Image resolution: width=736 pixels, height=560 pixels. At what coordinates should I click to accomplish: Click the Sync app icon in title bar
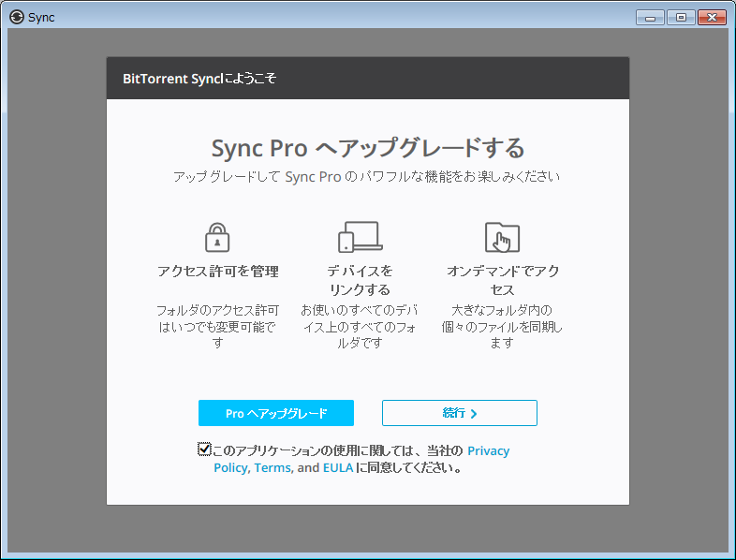[x=17, y=17]
